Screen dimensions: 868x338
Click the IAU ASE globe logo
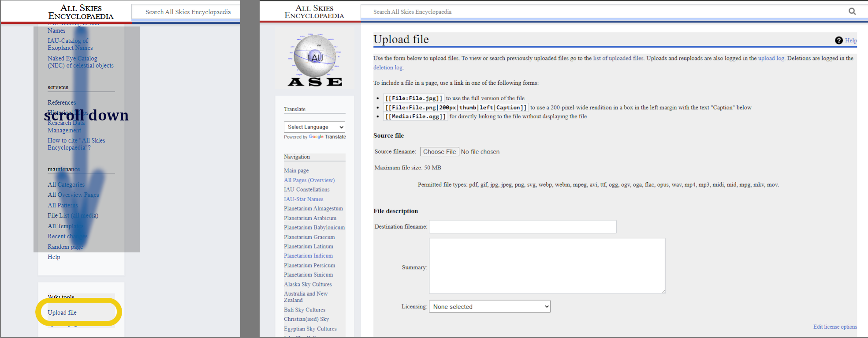(315, 60)
